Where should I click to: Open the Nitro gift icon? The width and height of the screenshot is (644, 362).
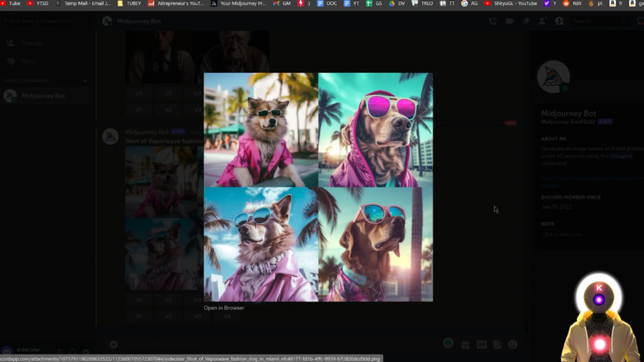[x=465, y=345]
